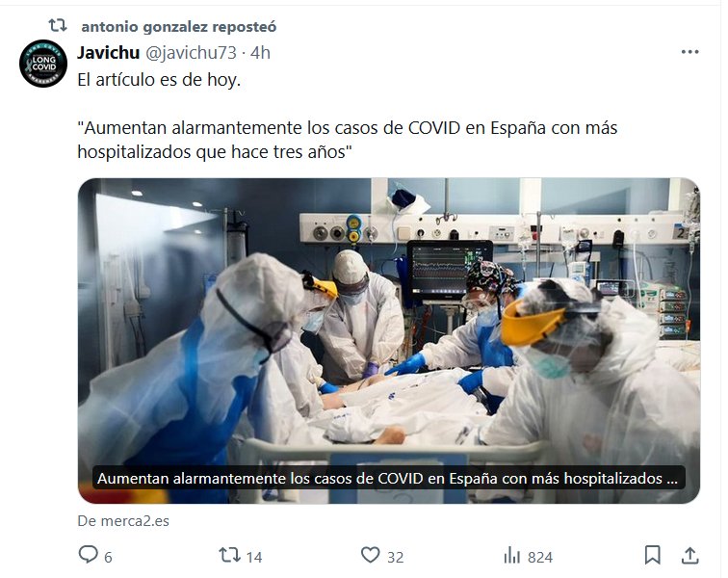
Task: Click the Javichu display name
Action: coord(108,53)
